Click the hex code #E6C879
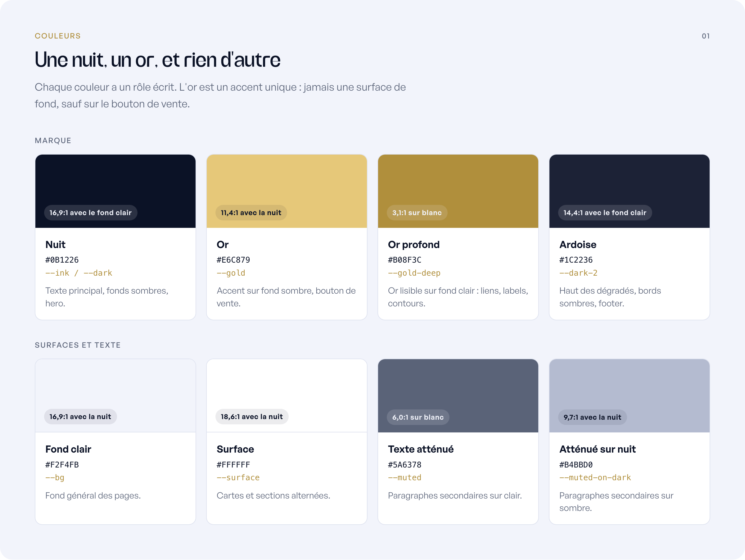 (233, 260)
